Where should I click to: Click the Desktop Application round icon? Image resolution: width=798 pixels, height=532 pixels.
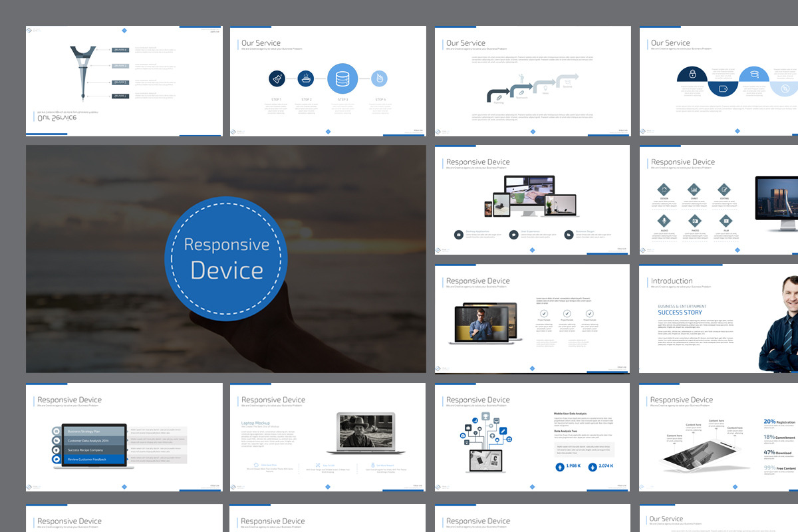tap(459, 235)
